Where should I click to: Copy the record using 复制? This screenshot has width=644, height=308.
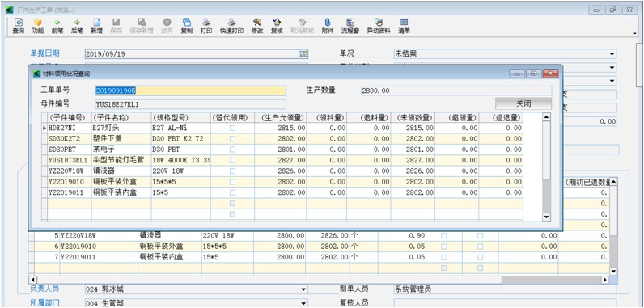(x=186, y=26)
